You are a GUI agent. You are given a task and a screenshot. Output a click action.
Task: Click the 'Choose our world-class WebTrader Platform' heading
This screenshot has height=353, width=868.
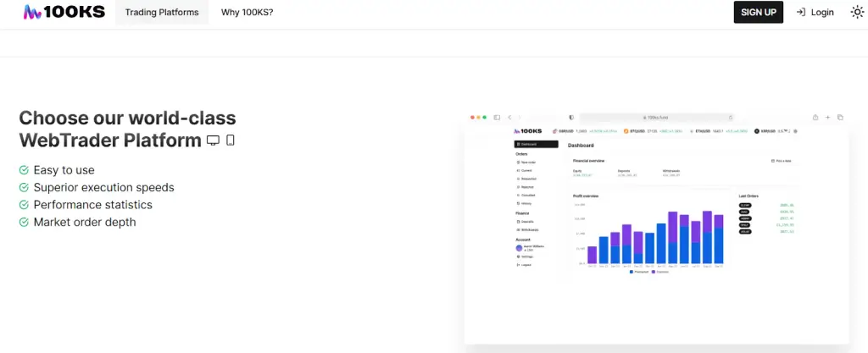pos(127,130)
